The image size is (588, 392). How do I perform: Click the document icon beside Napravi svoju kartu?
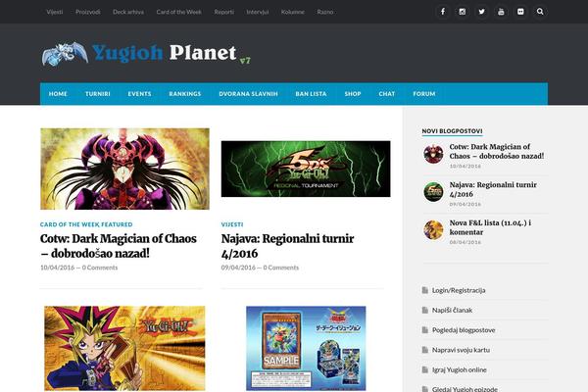pyautogui.click(x=425, y=350)
